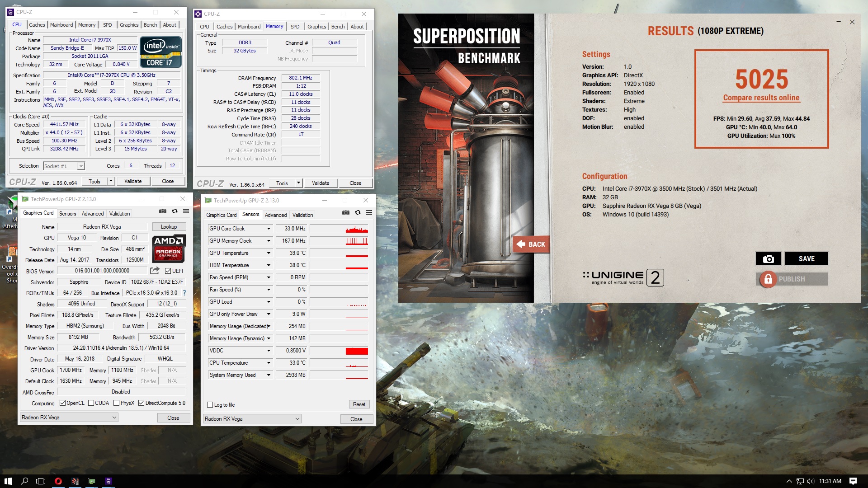
Task: Click the Publish lock icon
Action: 768,279
